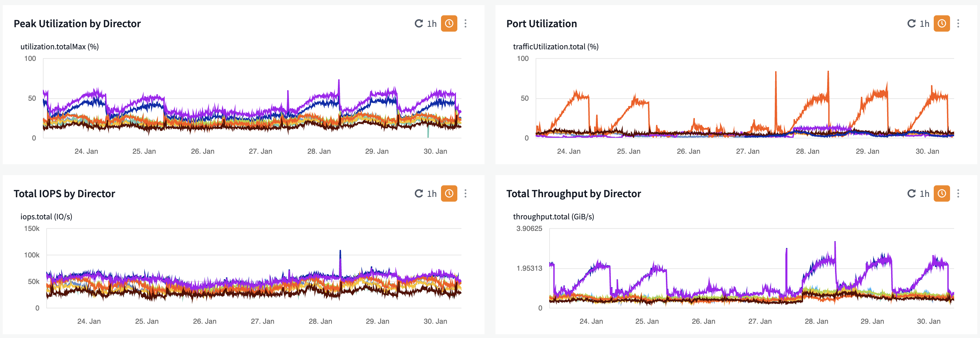Open three-dot menu on Port Utilization panel

[958, 23]
